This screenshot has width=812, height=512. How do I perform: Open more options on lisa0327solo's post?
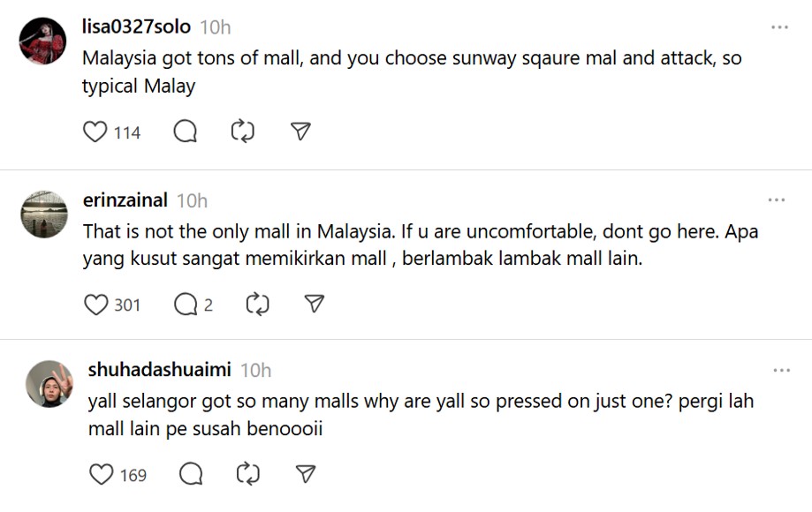tap(778, 27)
